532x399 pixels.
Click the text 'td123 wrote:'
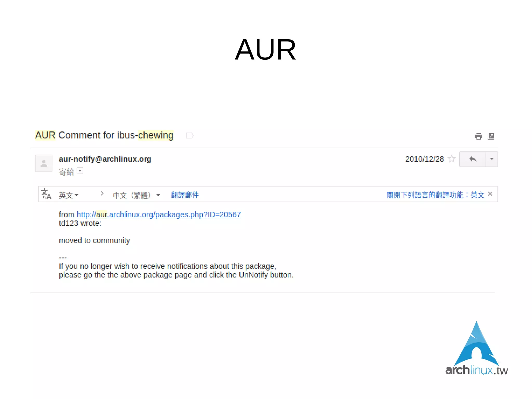click(x=80, y=223)
